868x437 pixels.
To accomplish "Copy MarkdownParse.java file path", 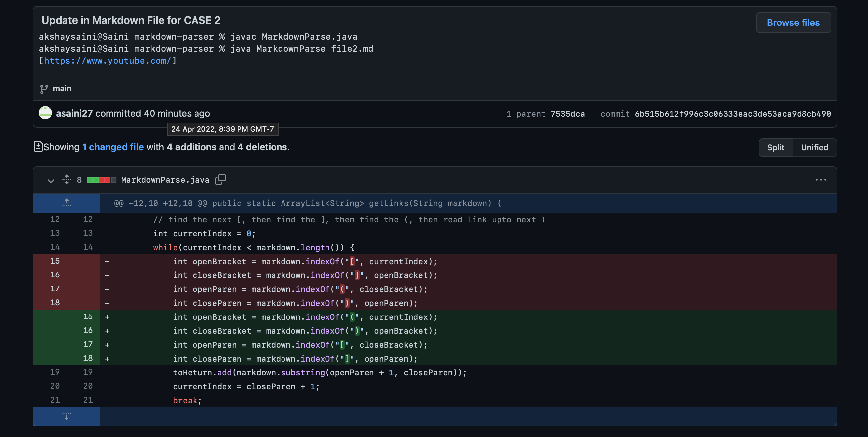I will pos(220,180).
